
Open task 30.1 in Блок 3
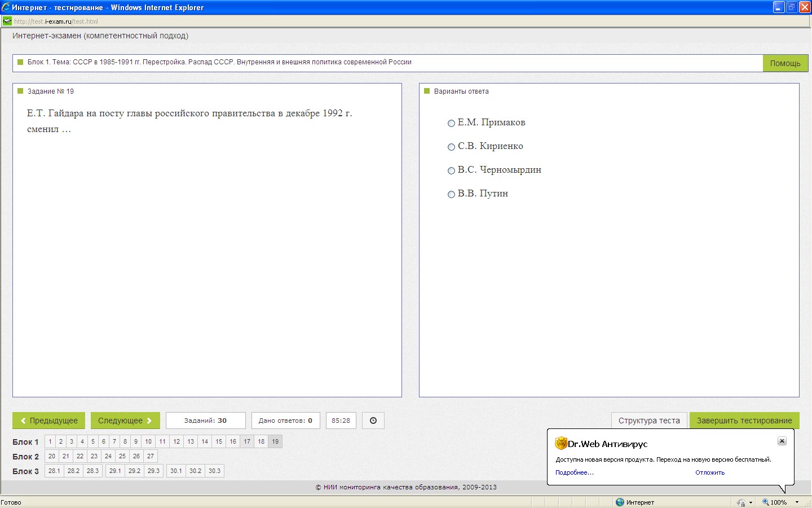click(176, 471)
